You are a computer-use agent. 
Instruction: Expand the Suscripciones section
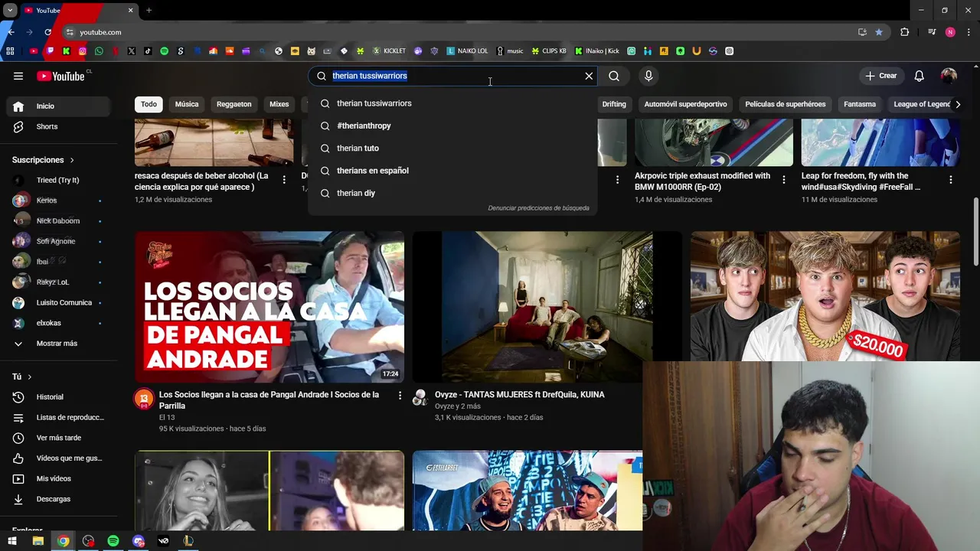43,160
